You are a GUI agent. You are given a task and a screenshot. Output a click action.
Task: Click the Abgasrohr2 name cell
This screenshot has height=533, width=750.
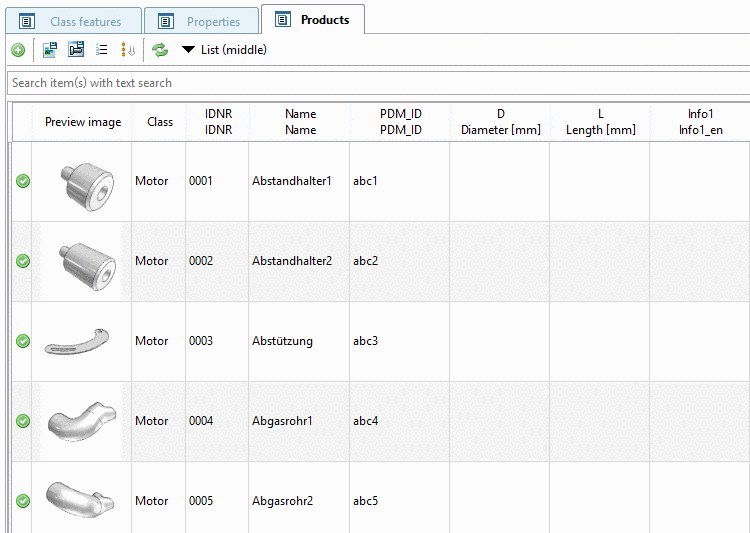299,498
